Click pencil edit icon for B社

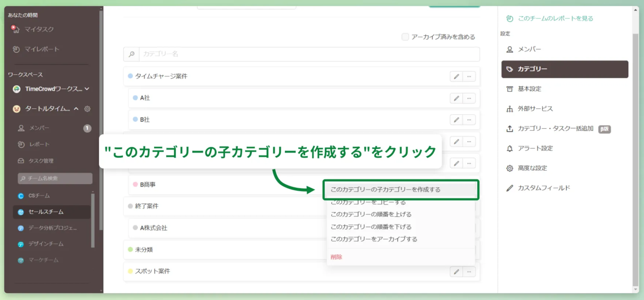[456, 120]
